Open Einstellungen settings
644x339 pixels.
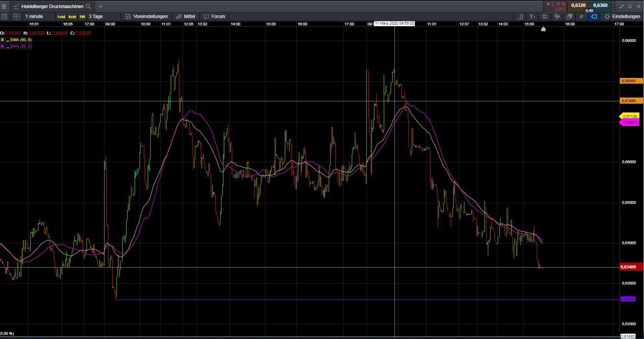tap(622, 17)
